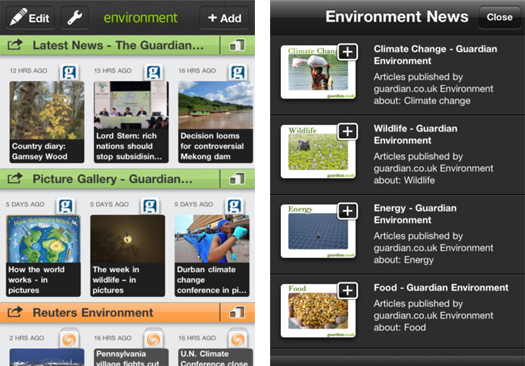Screen dimensions: 525x366
Task: Share the Latest News - The Guardian section
Action: 15,45
